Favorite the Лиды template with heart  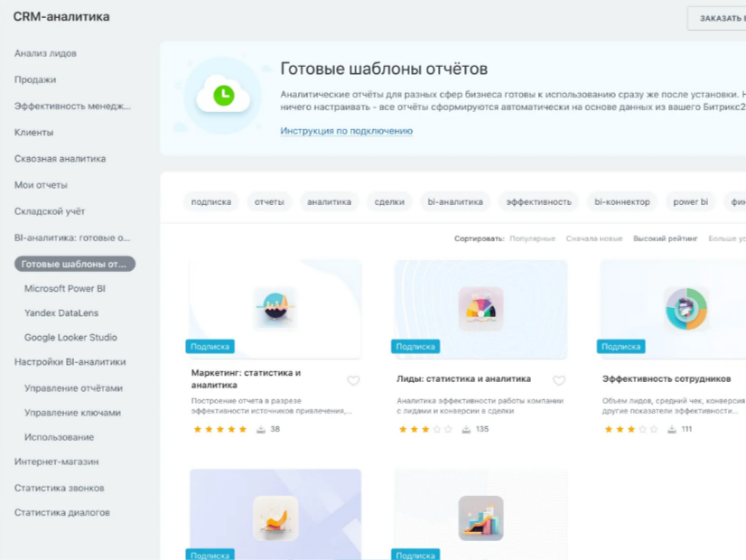click(558, 380)
